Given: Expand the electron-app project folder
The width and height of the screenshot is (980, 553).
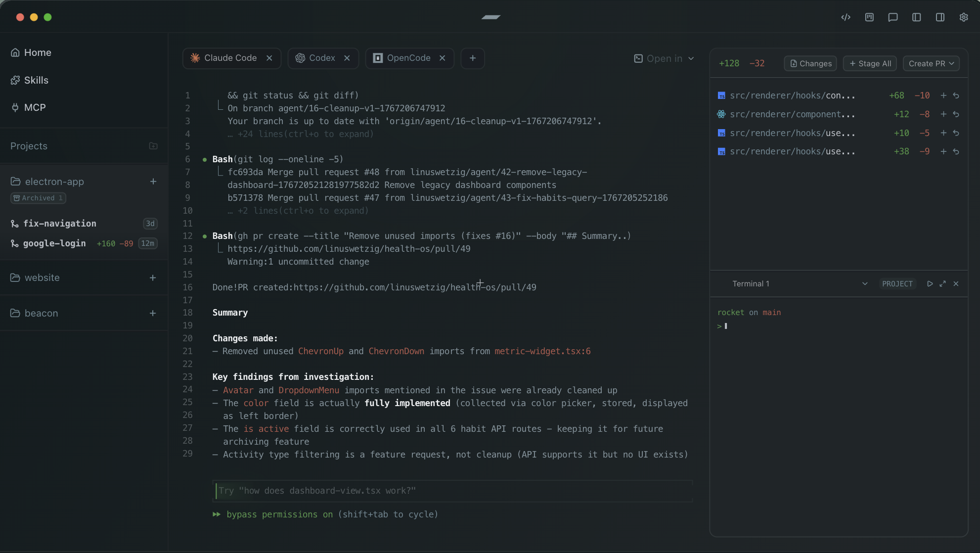Looking at the screenshot, I should (x=47, y=182).
